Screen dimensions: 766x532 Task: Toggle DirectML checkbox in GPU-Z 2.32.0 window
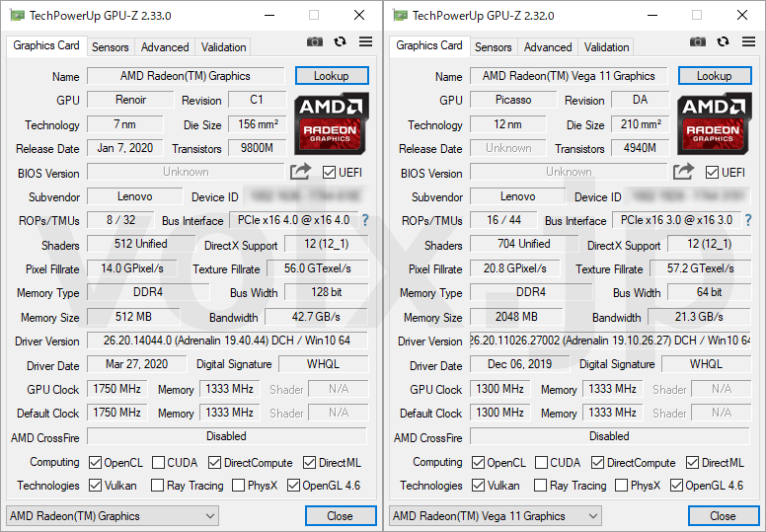(692, 462)
